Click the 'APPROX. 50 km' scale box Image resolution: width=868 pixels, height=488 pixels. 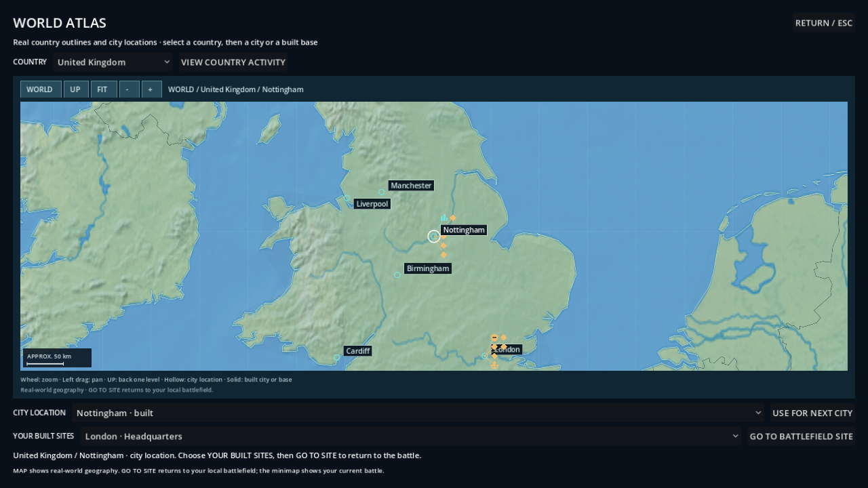[x=56, y=358]
